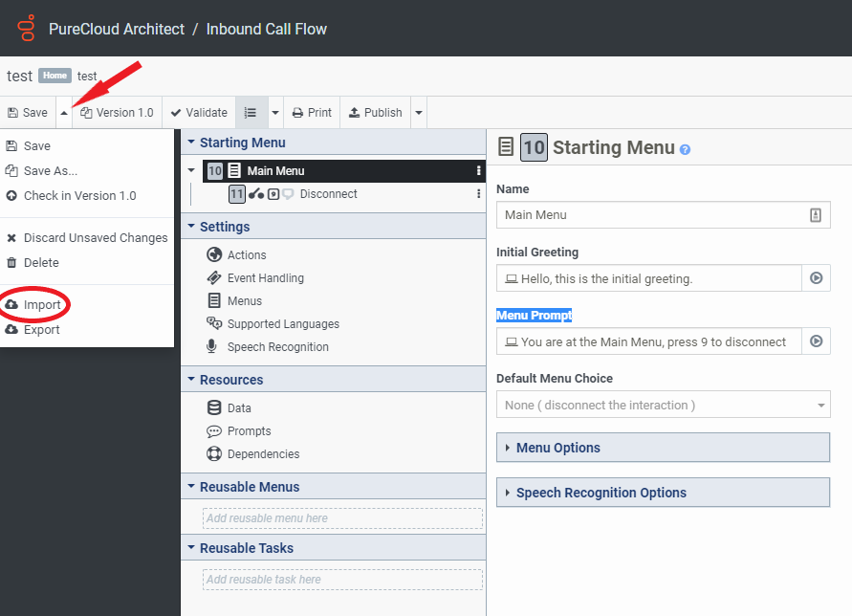Collapse the Settings section
Screen dimensions: 852x616
coord(191,226)
